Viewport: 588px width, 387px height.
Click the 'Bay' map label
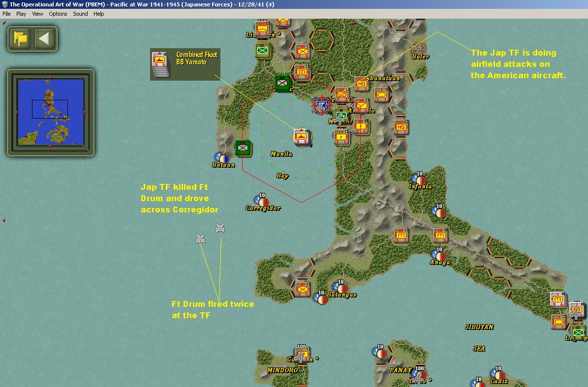[x=282, y=176]
